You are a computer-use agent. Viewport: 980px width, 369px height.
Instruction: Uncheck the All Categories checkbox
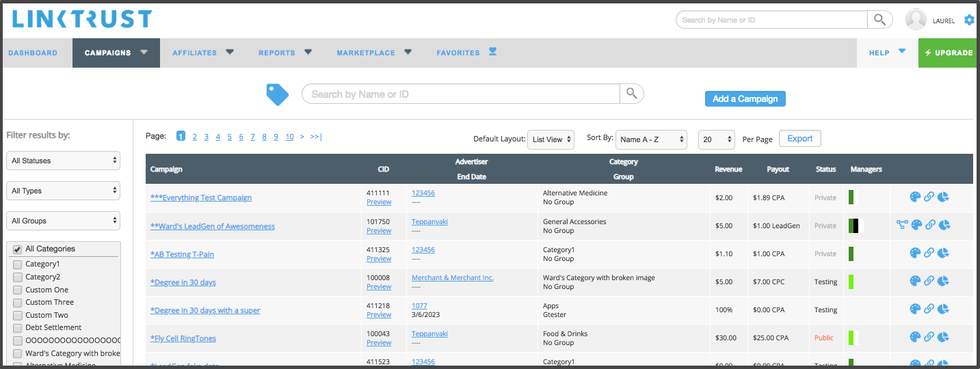point(18,249)
